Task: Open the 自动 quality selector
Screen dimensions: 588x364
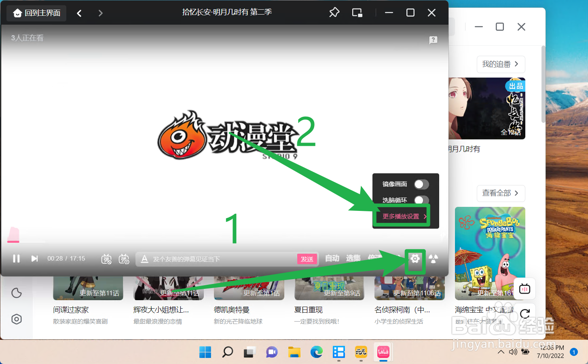Action: (332, 258)
